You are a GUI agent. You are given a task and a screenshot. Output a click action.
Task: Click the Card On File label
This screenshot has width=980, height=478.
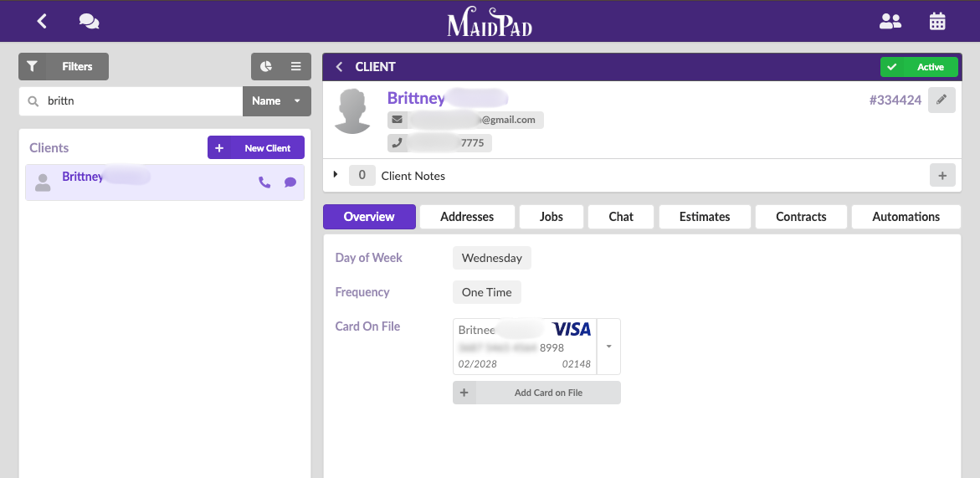(x=367, y=326)
